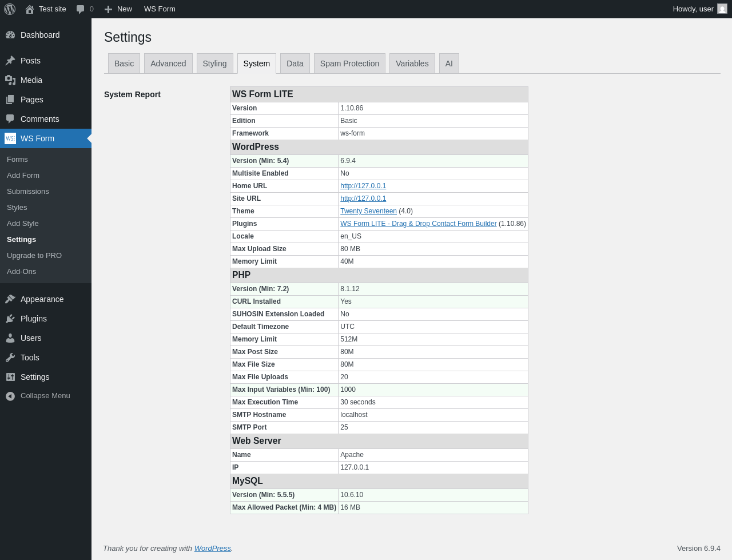
Task: Open the New content menu
Action: tap(118, 9)
